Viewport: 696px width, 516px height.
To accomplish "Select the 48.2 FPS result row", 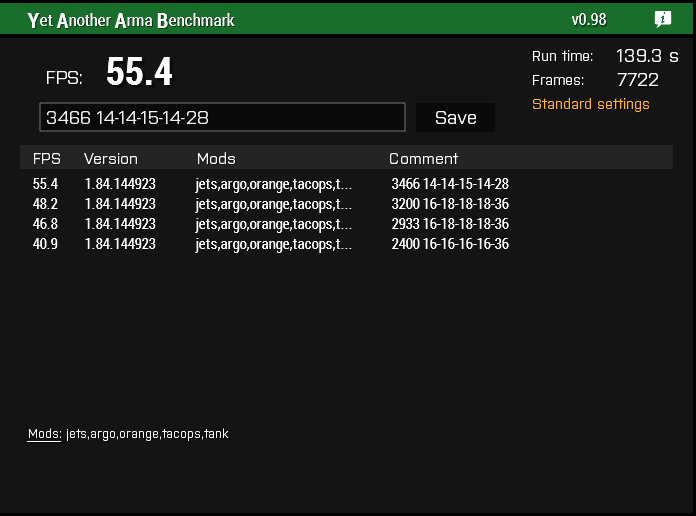I will tap(346, 204).
